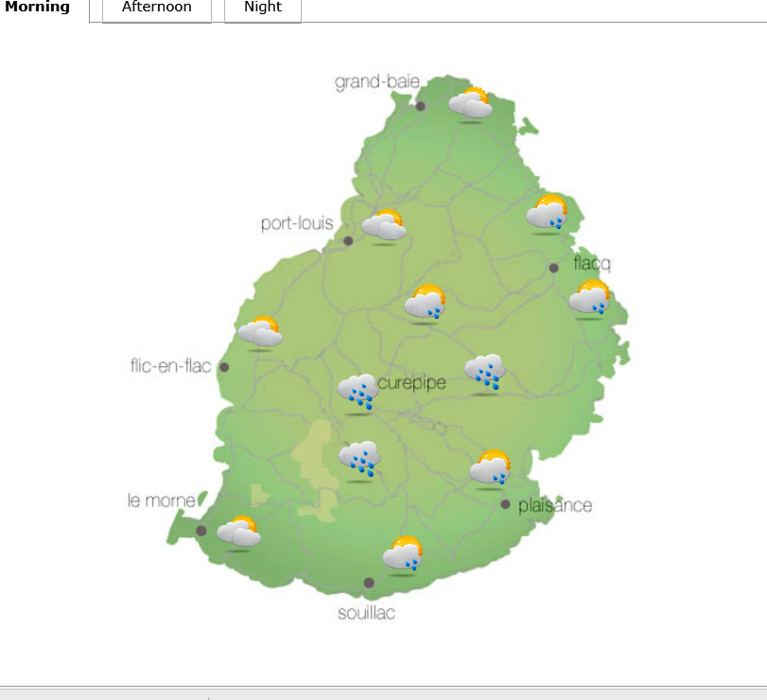The width and height of the screenshot is (767, 700).
Task: Click the curepipe town label
Action: pyautogui.click(x=411, y=383)
